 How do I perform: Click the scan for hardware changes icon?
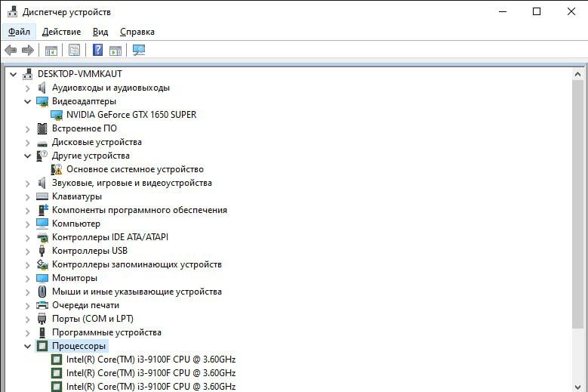(139, 50)
